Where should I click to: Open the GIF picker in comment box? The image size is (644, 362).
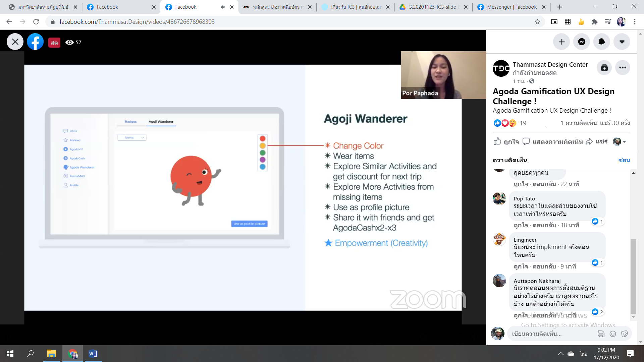click(x=601, y=334)
